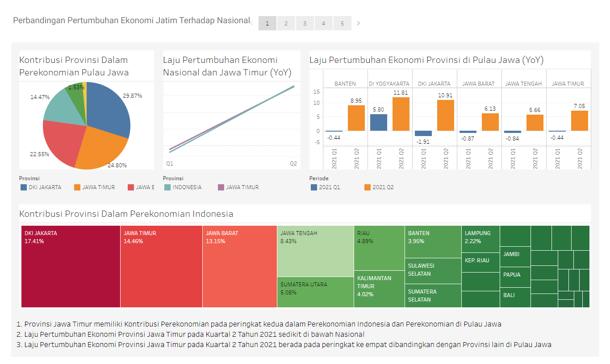
Task: Select JAWA TIMUR 14.46% treemap tile
Action: point(161,266)
